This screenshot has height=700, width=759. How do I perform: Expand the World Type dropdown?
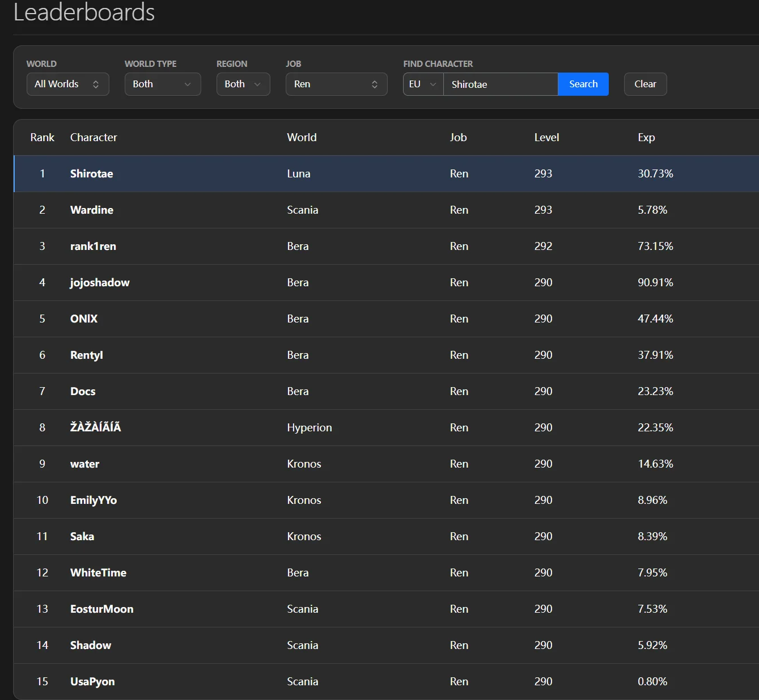(163, 84)
